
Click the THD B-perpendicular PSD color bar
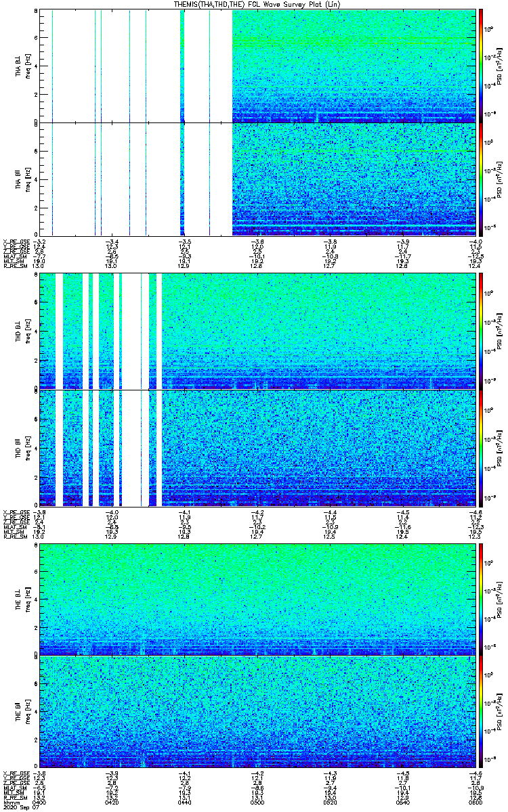[x=481, y=332]
